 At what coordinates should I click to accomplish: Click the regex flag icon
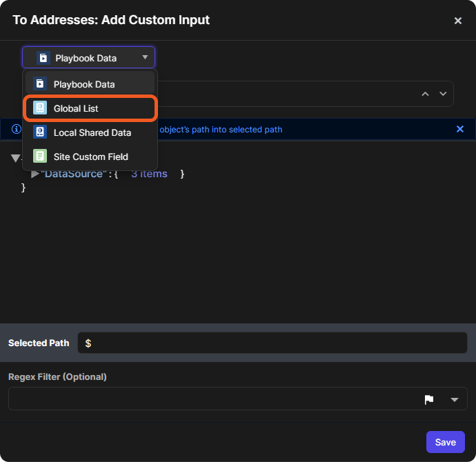tap(429, 399)
